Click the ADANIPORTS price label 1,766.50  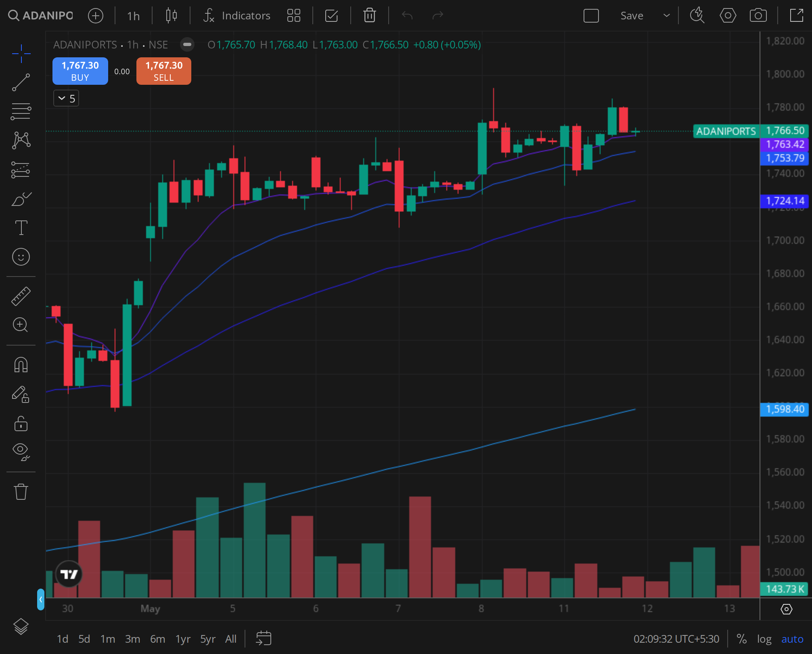tap(752, 131)
